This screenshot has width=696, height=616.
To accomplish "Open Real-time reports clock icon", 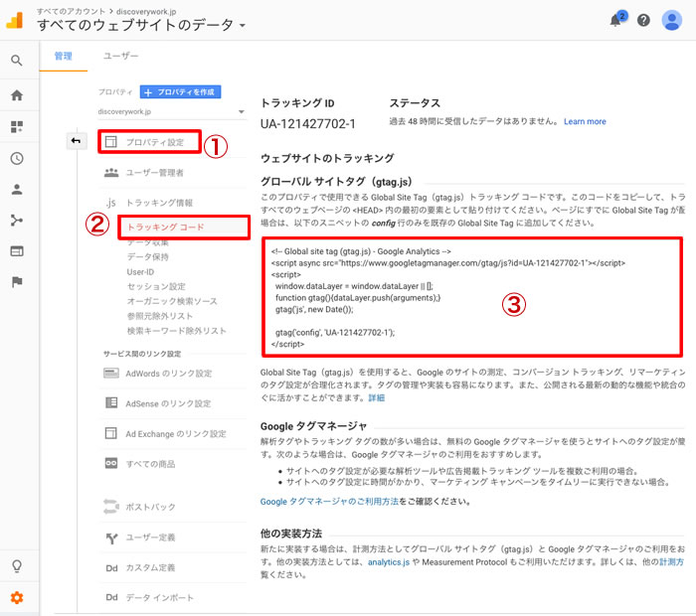I will (17, 158).
